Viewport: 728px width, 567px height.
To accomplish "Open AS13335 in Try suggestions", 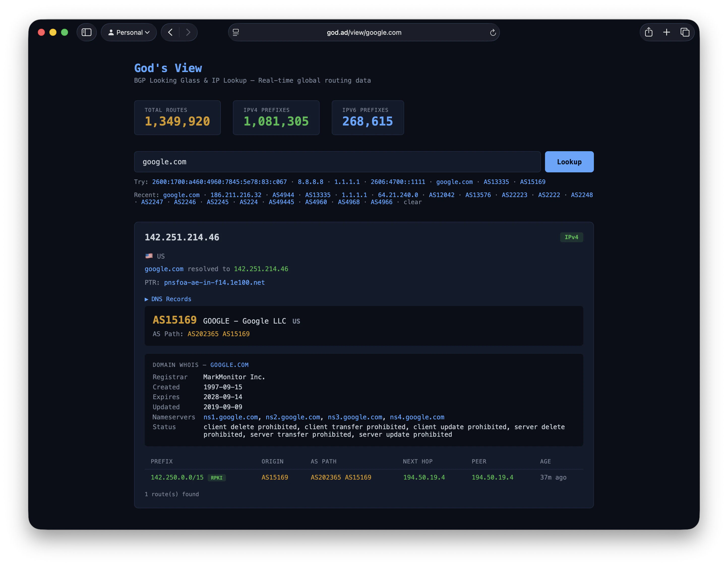I will point(496,182).
